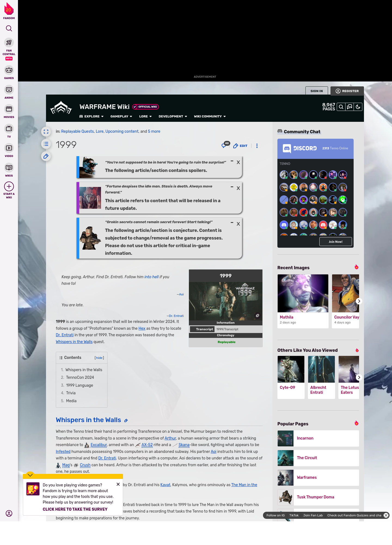Toggle dark theme with the moon icon
The width and height of the screenshot is (392, 545).
[358, 107]
